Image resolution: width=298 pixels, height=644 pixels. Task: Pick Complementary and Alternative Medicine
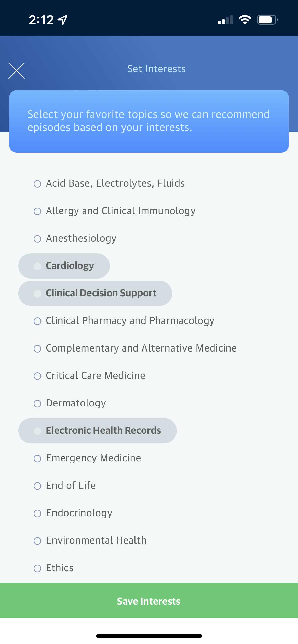(x=135, y=348)
